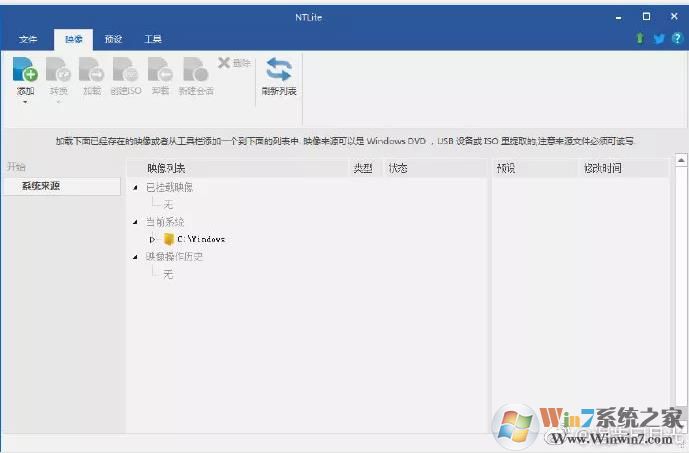Click the 新建会话 toolbar icon
Viewport: 689px width, 453px height.
[196, 69]
